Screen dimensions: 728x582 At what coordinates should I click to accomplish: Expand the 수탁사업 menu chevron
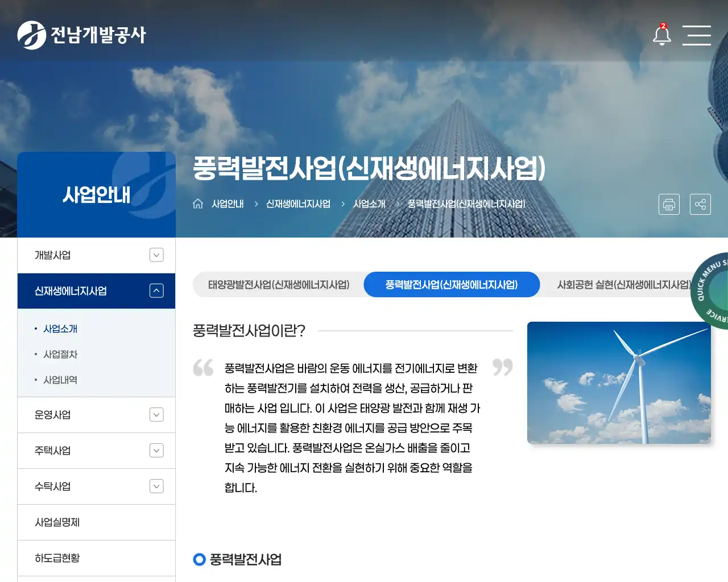coord(156,487)
